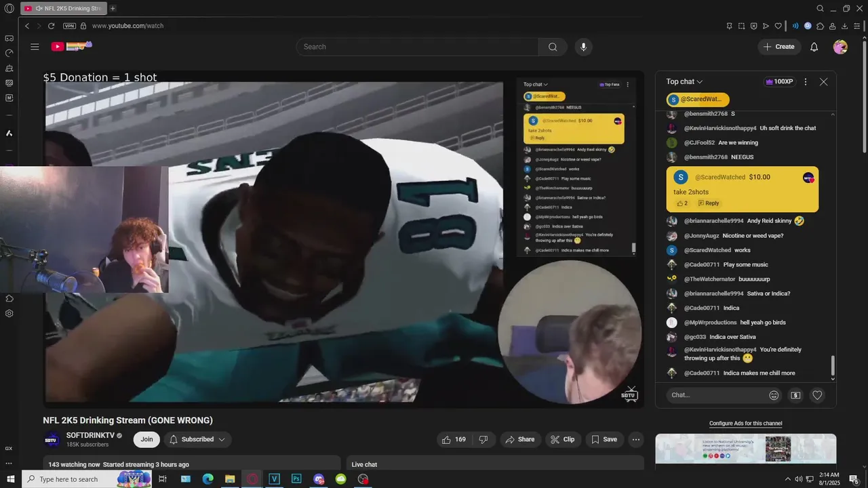Open the send-flow arrow icon in toolbar
This screenshot has width=868, height=488.
tap(766, 26)
